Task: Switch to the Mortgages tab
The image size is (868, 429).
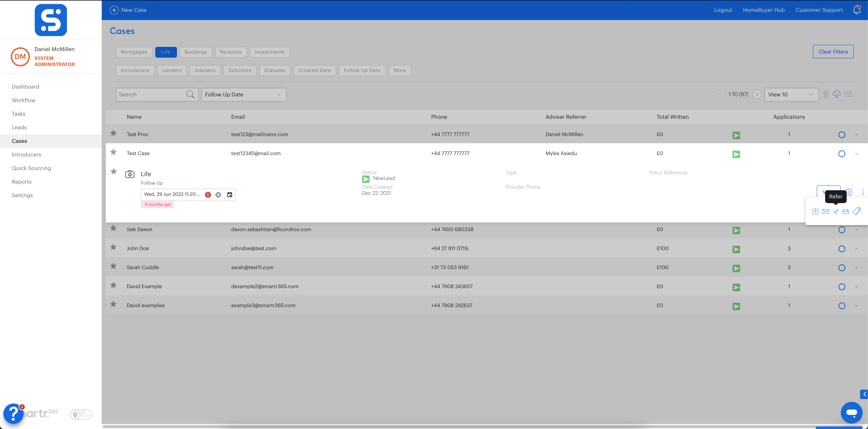Action: (134, 52)
